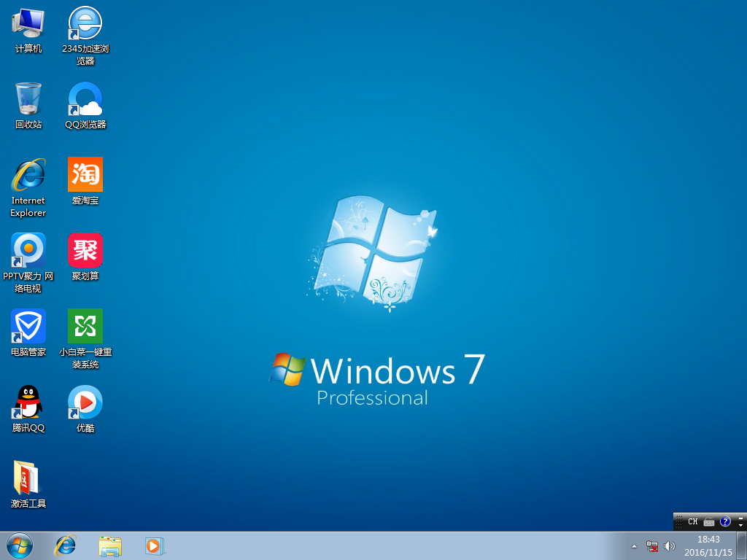Launch 2345加速浏览器
This screenshot has width=747, height=560.
click(85, 22)
